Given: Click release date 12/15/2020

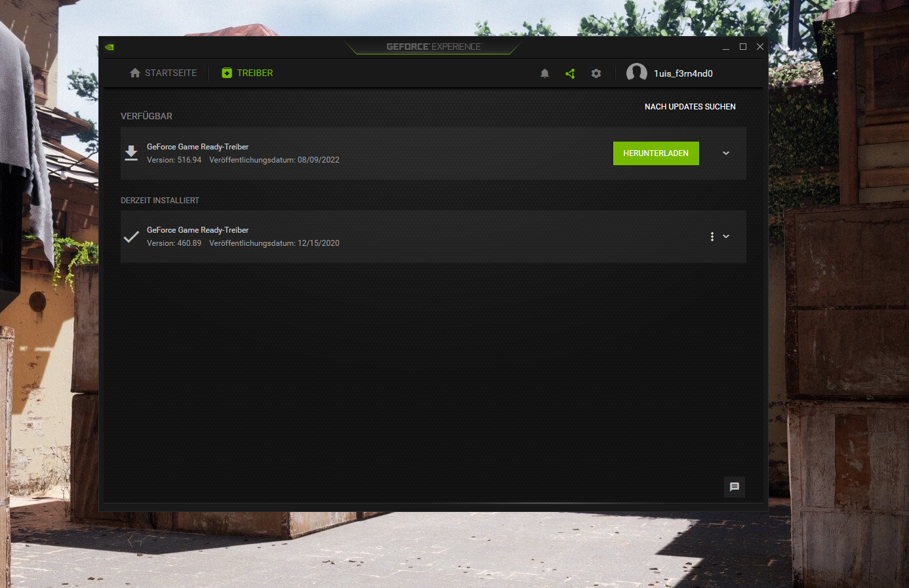Looking at the screenshot, I should click(319, 243).
